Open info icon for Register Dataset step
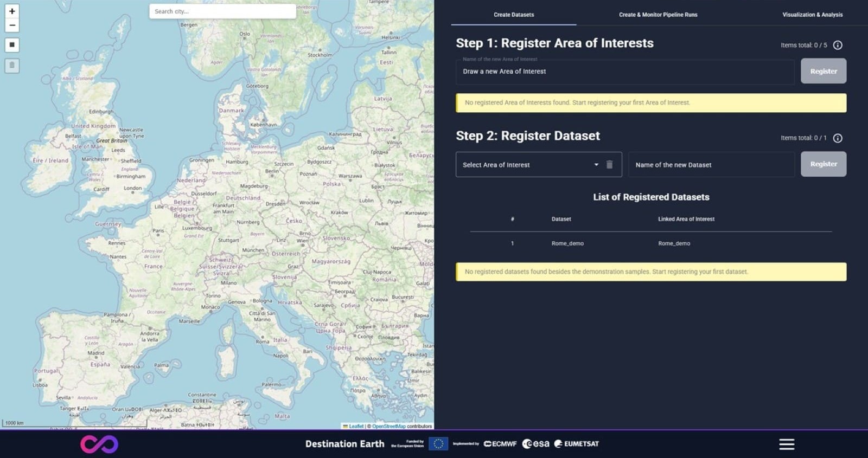The image size is (868, 458). coord(838,138)
